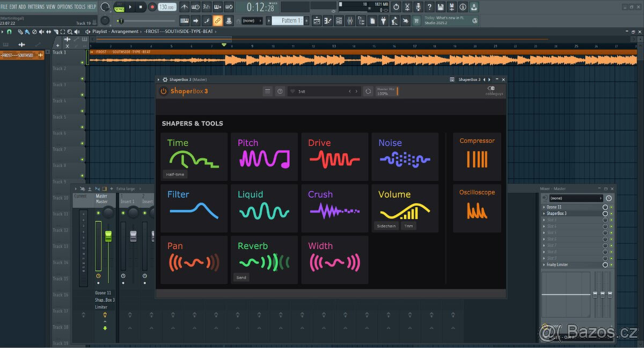Open the ShaperBox preset browser arrow
The height and width of the screenshot is (348, 644).
[x=356, y=91]
